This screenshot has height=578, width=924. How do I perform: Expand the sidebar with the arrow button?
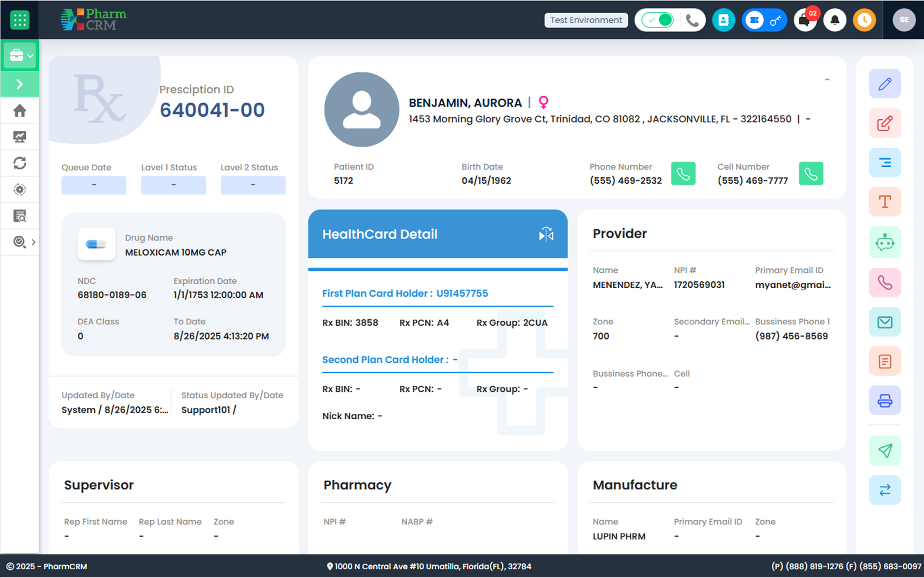click(x=19, y=84)
